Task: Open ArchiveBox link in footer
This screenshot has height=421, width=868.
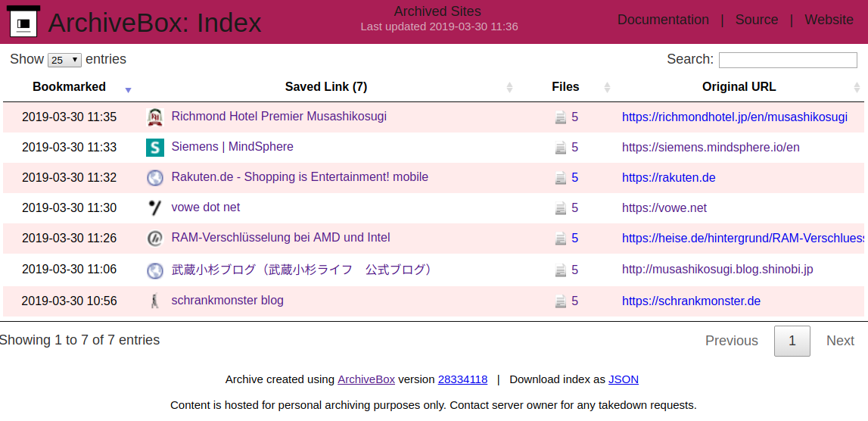Action: click(366, 379)
